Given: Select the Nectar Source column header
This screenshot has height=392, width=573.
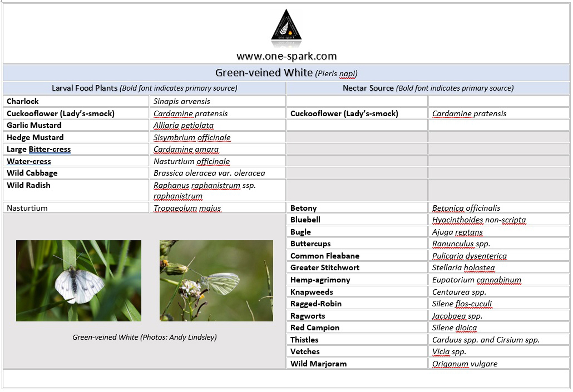Looking at the screenshot, I should point(428,88).
